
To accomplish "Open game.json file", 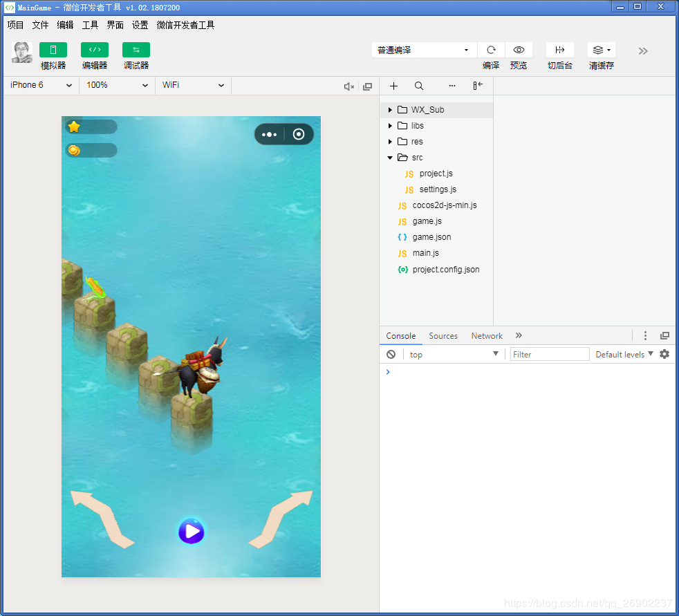I will [x=436, y=237].
